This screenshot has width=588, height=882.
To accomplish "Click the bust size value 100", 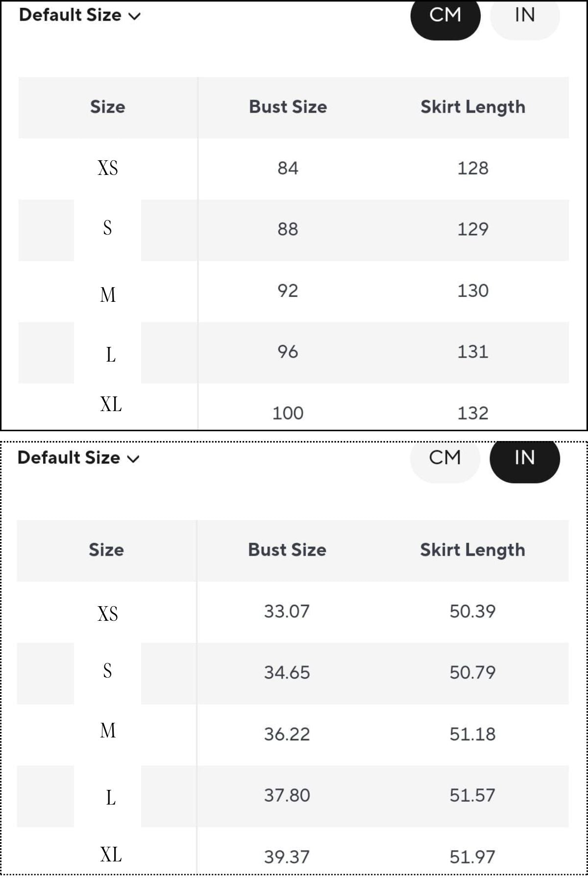I will (288, 413).
